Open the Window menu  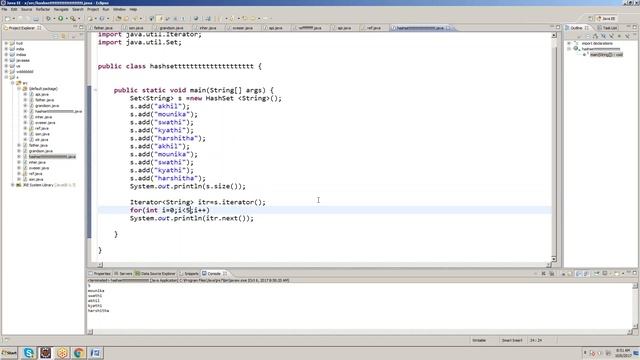[119, 9]
